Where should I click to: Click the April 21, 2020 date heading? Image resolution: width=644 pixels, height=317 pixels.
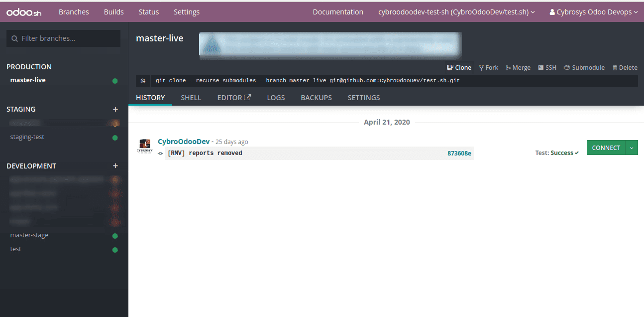click(387, 122)
